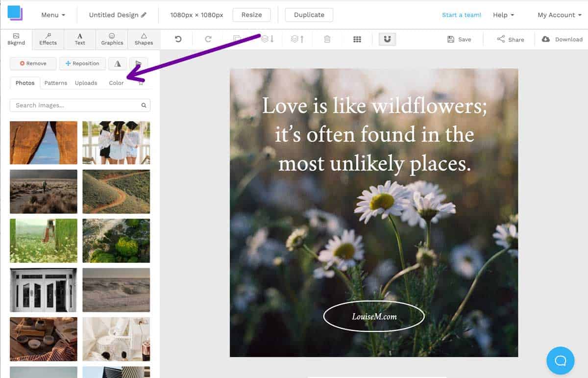Choose the coffee and blanket photo

44,339
